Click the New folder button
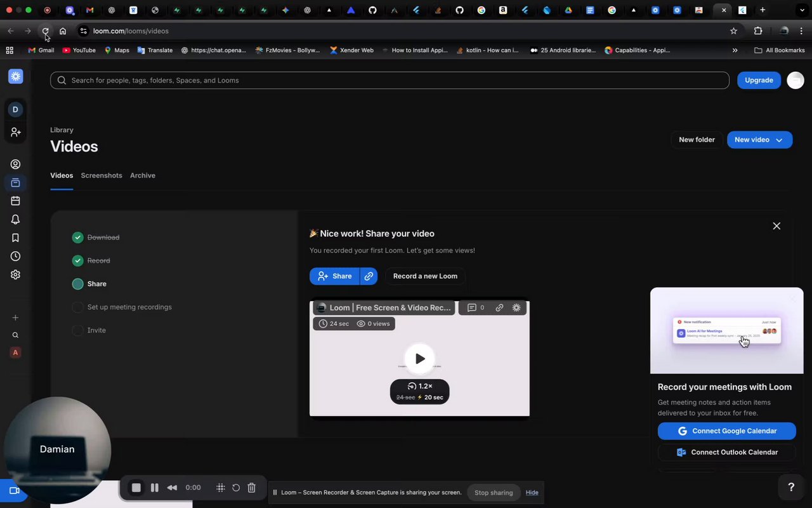The image size is (812, 508). (x=697, y=140)
